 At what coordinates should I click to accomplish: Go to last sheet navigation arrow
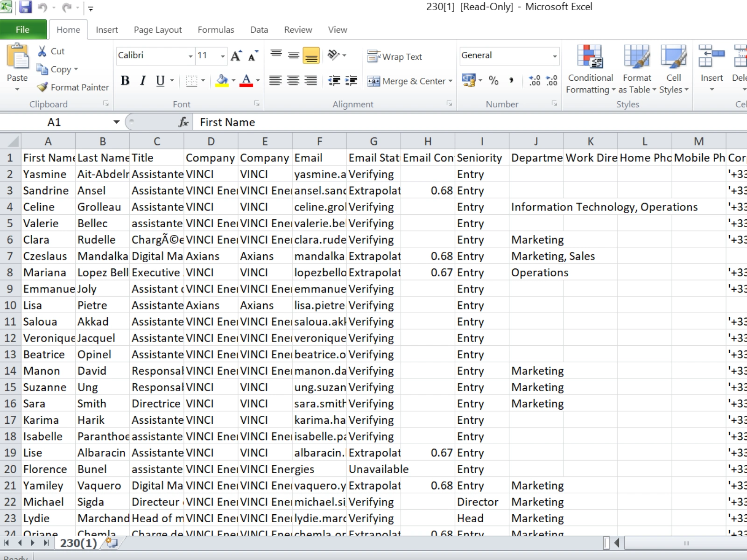point(46,543)
